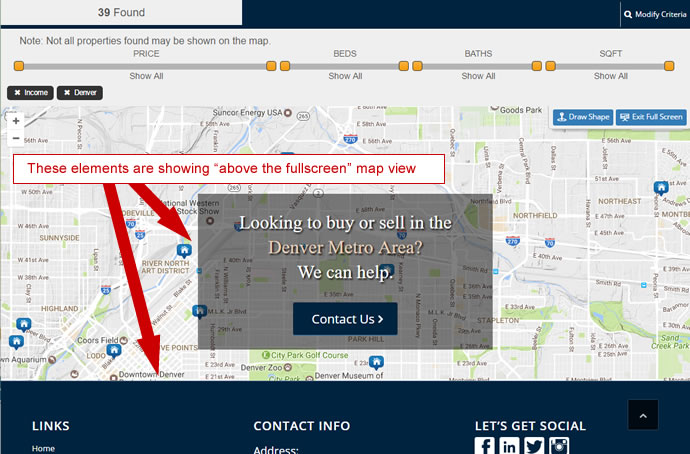690x454 pixels.
Task: Remove the Income filter tag
Action: coord(30,93)
